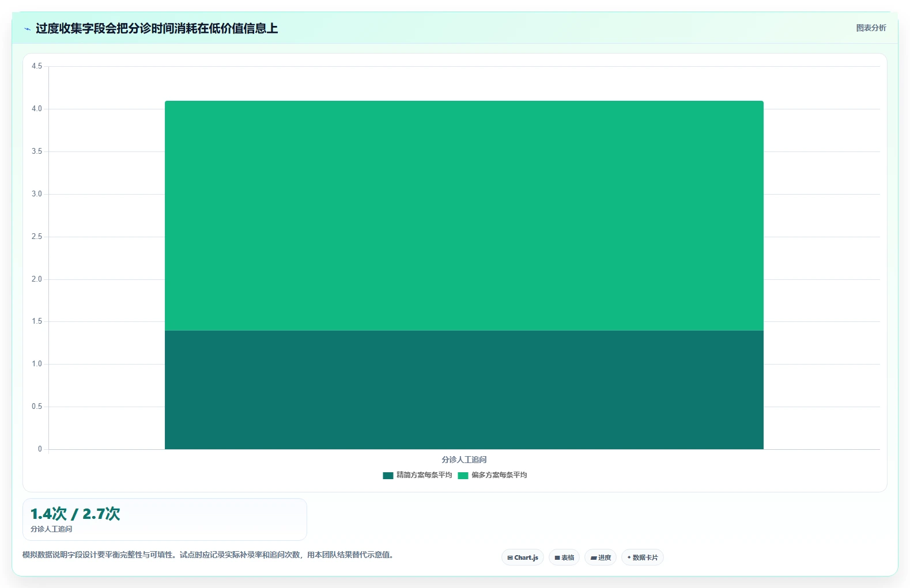Screen dimensions: 910x588
Task: Select the dark teal 精简方案 bar segment
Action: 464,390
